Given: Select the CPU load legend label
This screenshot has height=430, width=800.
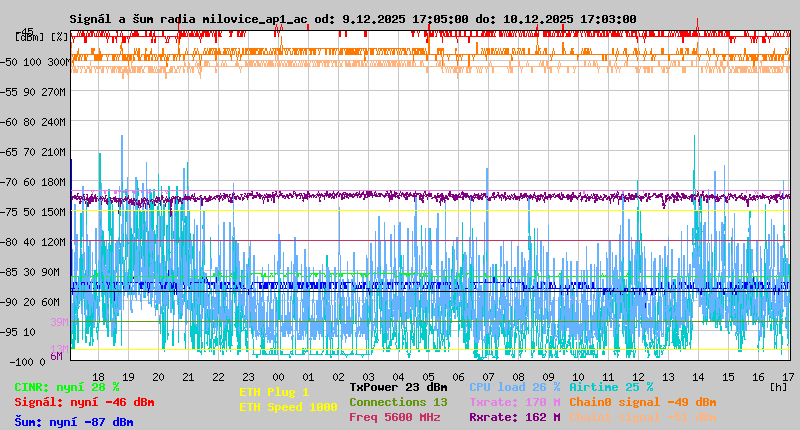Looking at the screenshot, I should [514, 387].
